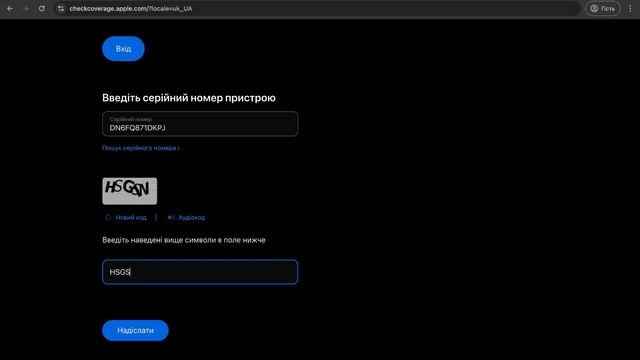Image resolution: width=640 pixels, height=360 pixels.
Task: Focus the serial number field DN6FQ871DKPJ
Action: [x=200, y=124]
